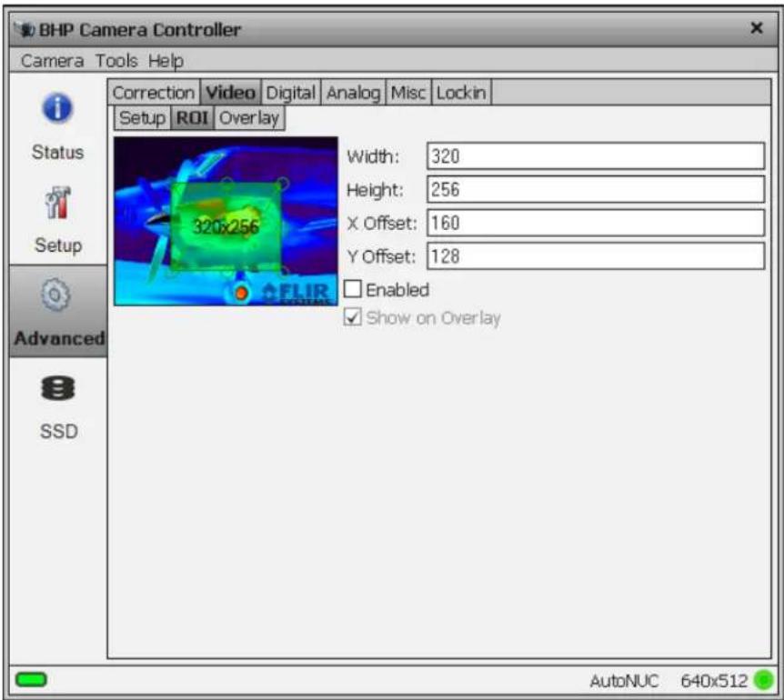Switch to the Setup sub-tab under Video
The image size is (784, 700).
pyautogui.click(x=142, y=118)
